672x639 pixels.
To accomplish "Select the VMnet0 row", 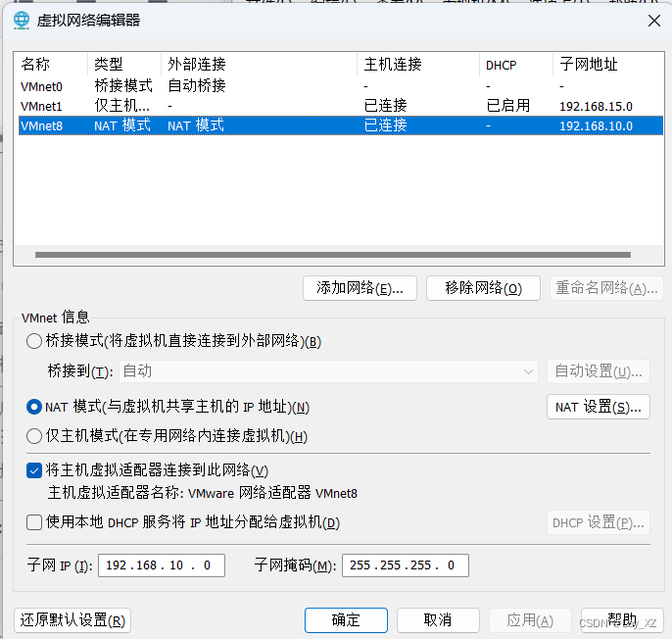I will (341, 86).
